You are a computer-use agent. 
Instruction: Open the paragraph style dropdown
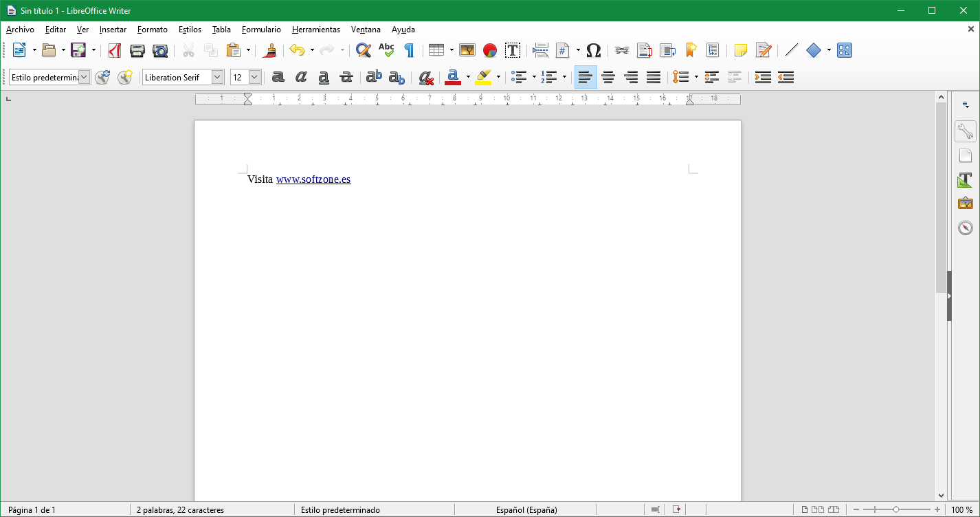coord(84,78)
